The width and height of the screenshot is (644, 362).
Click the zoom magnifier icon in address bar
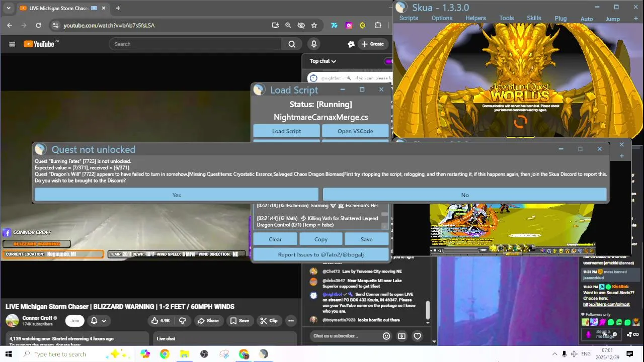288,25
